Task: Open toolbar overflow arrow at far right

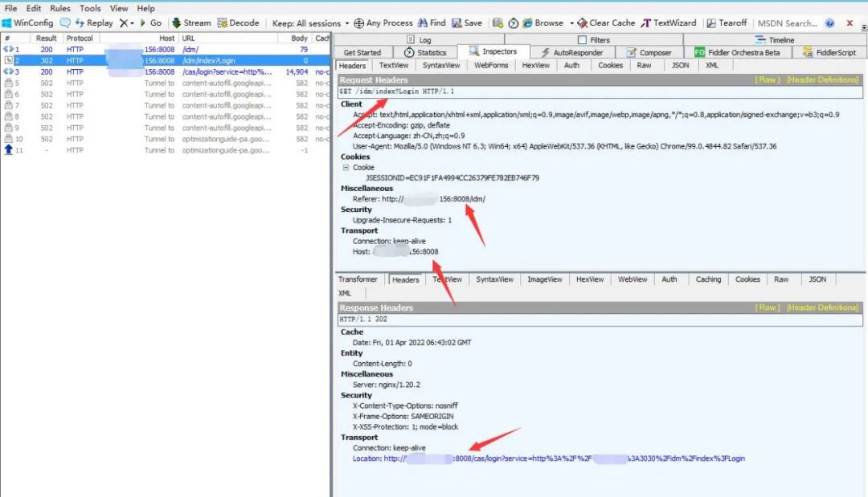Action: pos(863,26)
